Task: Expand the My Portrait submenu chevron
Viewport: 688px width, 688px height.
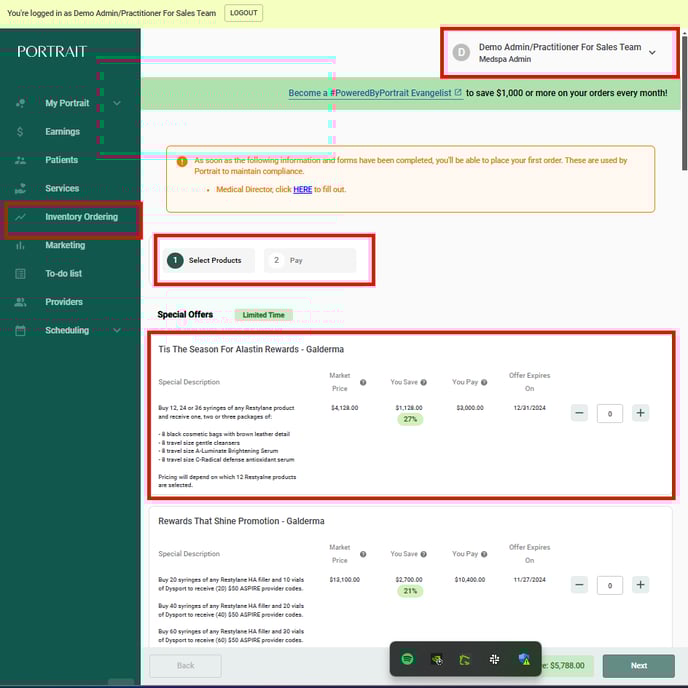Action: 117,103
